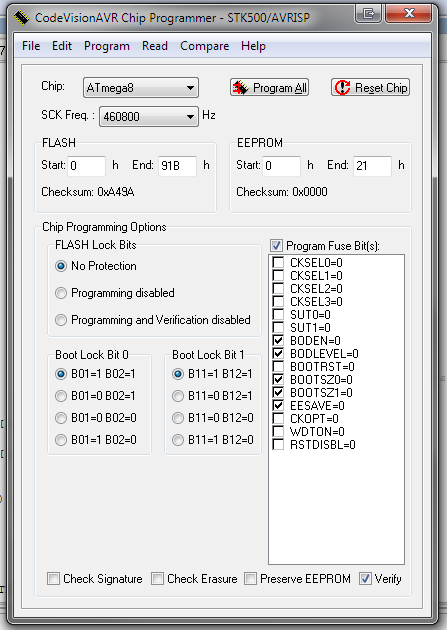Select B01=1 B02=1 radio button
Viewport: 447px width, 630px height.
tap(61, 374)
